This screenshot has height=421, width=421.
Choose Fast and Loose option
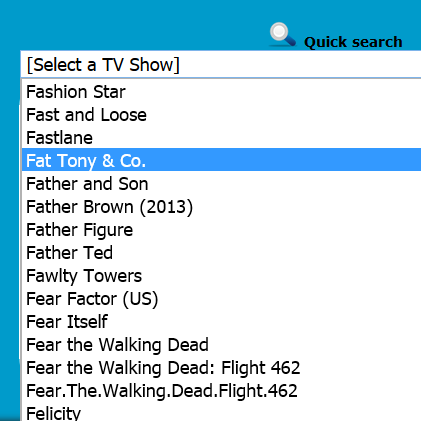[x=221, y=115]
